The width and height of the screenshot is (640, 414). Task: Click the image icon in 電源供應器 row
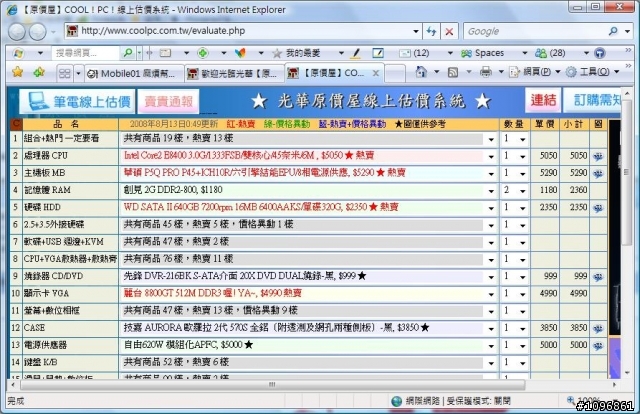point(598,346)
